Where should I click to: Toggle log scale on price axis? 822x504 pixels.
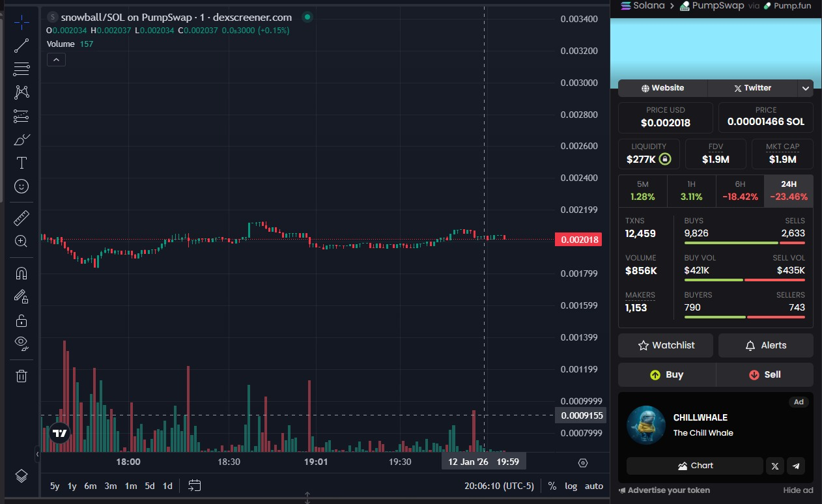tap(571, 486)
